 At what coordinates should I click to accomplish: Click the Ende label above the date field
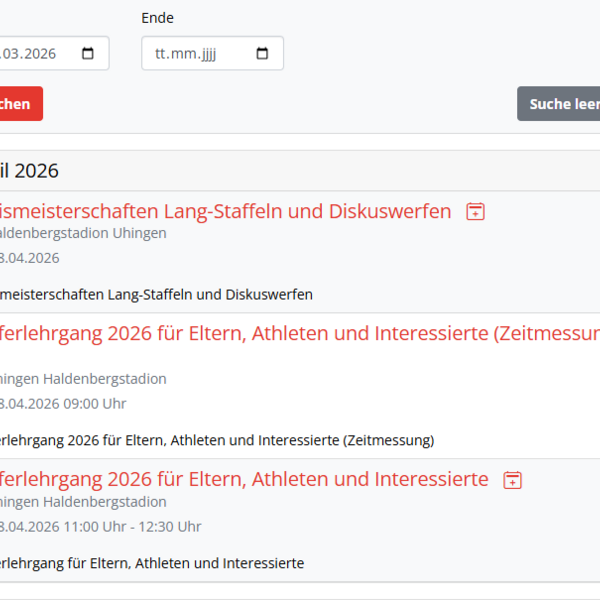point(157,18)
